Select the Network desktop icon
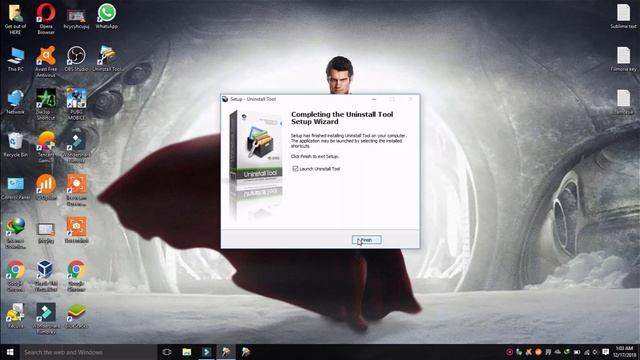The width and height of the screenshot is (640, 360). tap(16, 102)
